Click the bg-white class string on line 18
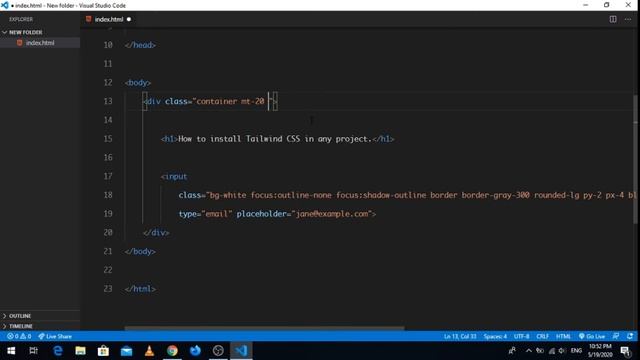 [x=420, y=195]
